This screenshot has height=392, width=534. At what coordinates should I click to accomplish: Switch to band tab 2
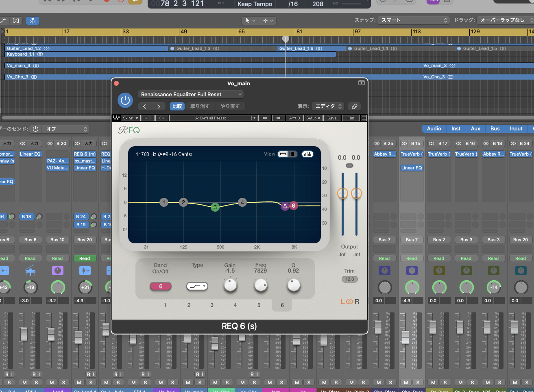click(189, 305)
